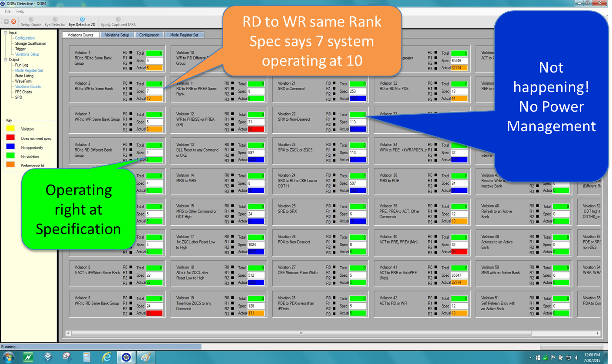Screen dimensions: 612x364
Task: Open Run Log under Output
Action: 22,65
